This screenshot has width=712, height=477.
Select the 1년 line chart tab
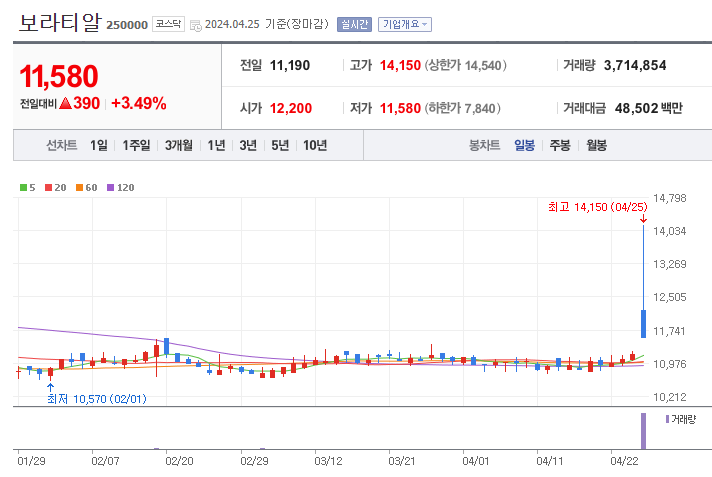coord(216,145)
